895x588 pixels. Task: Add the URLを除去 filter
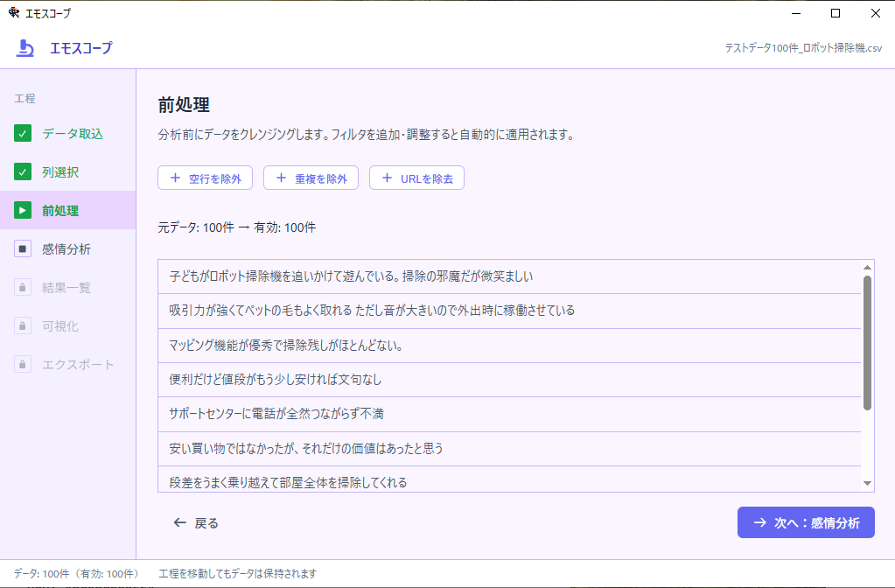click(416, 178)
